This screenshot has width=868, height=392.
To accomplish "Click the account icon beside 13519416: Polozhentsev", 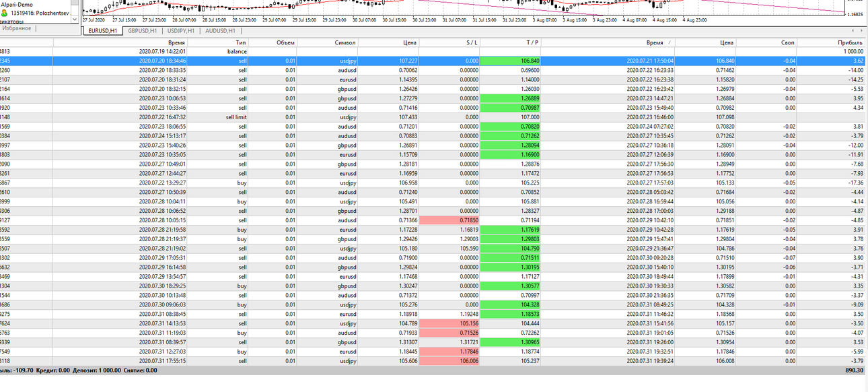I will click(4, 12).
